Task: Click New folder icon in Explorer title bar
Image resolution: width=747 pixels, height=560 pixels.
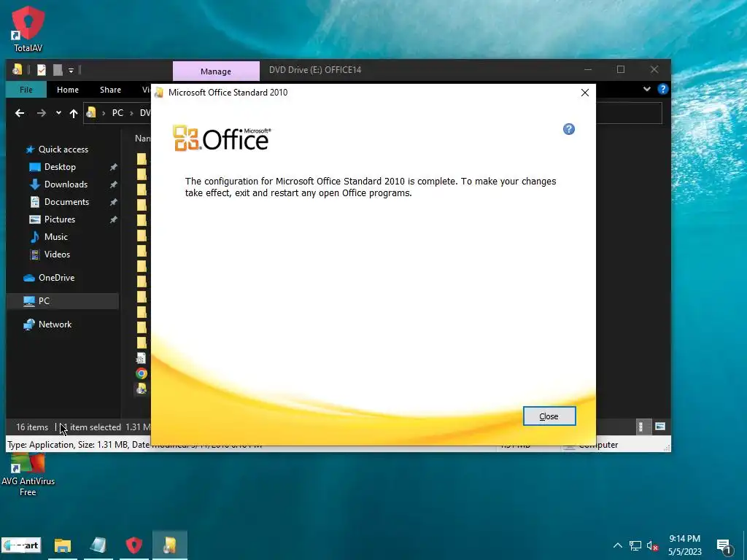Action: click(x=58, y=70)
